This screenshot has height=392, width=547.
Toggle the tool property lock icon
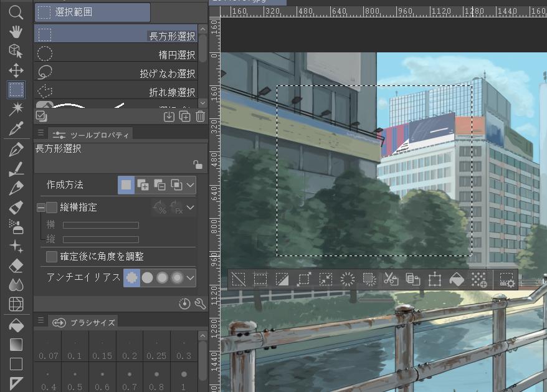click(x=197, y=165)
